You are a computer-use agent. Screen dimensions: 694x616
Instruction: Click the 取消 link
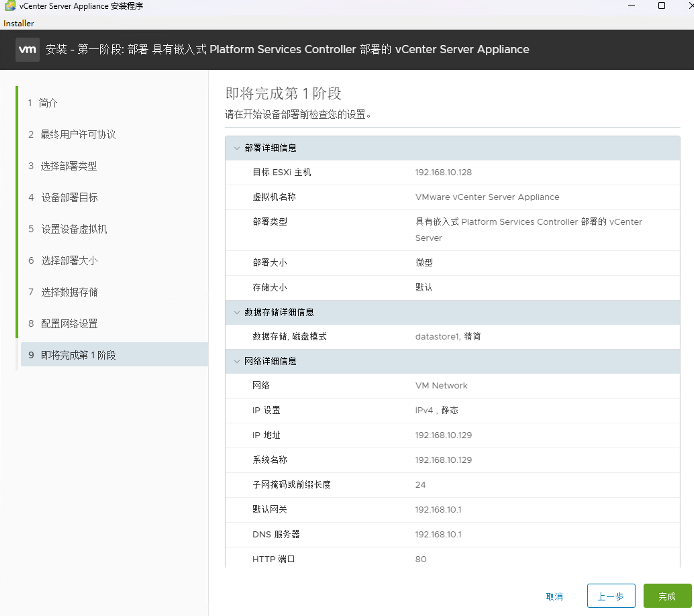click(554, 596)
